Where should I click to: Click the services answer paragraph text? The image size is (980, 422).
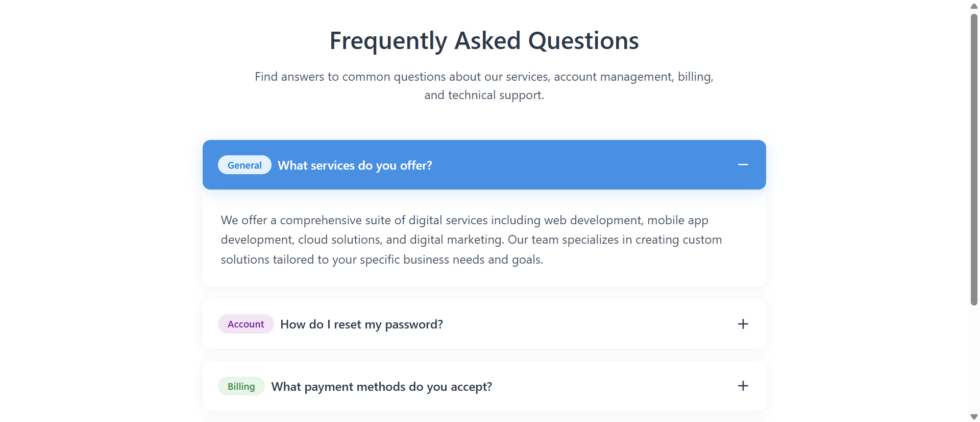[471, 239]
